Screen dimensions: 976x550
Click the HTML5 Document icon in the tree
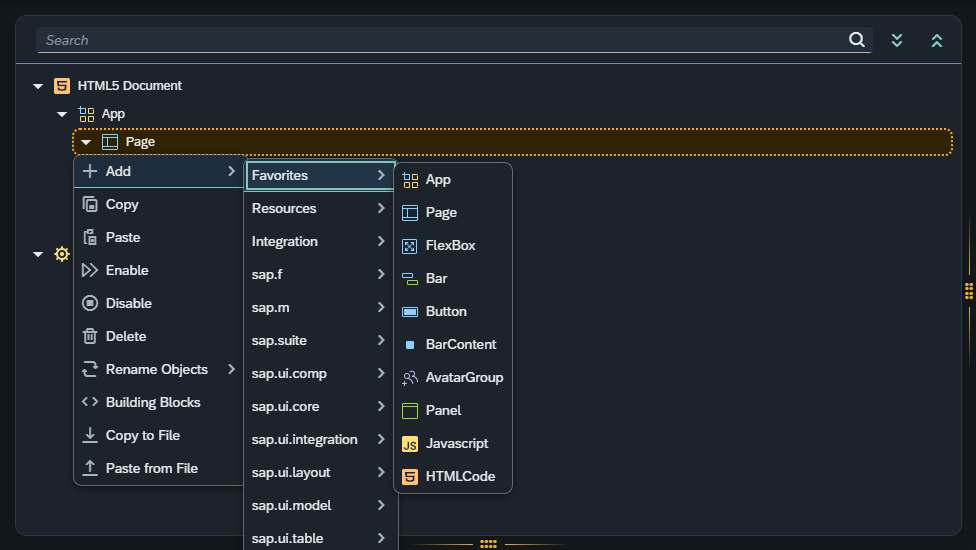62,86
